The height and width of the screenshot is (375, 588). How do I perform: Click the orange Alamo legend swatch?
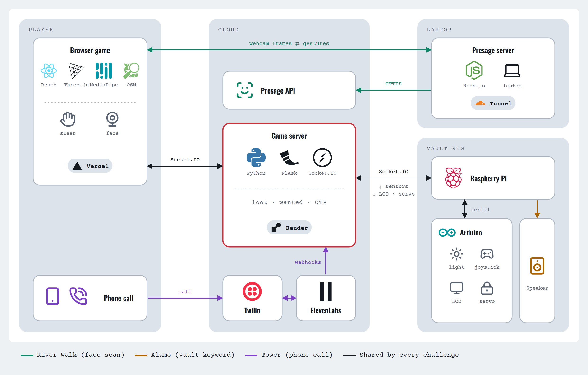(141, 356)
